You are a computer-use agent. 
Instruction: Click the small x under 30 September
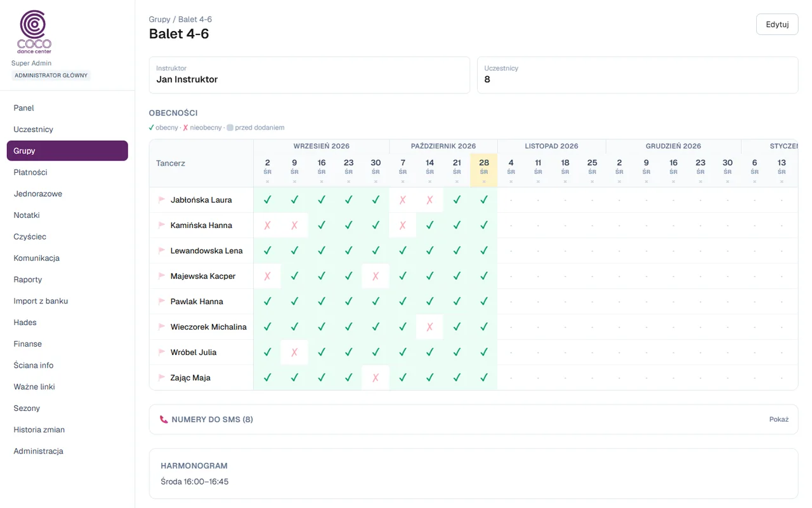point(376,182)
